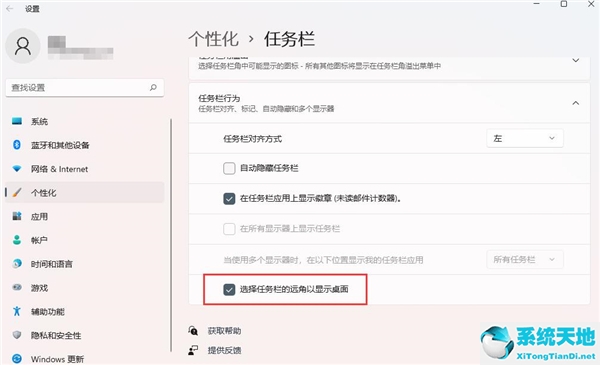Close the Settings window
The width and height of the screenshot is (600, 365).
tap(591, 4)
